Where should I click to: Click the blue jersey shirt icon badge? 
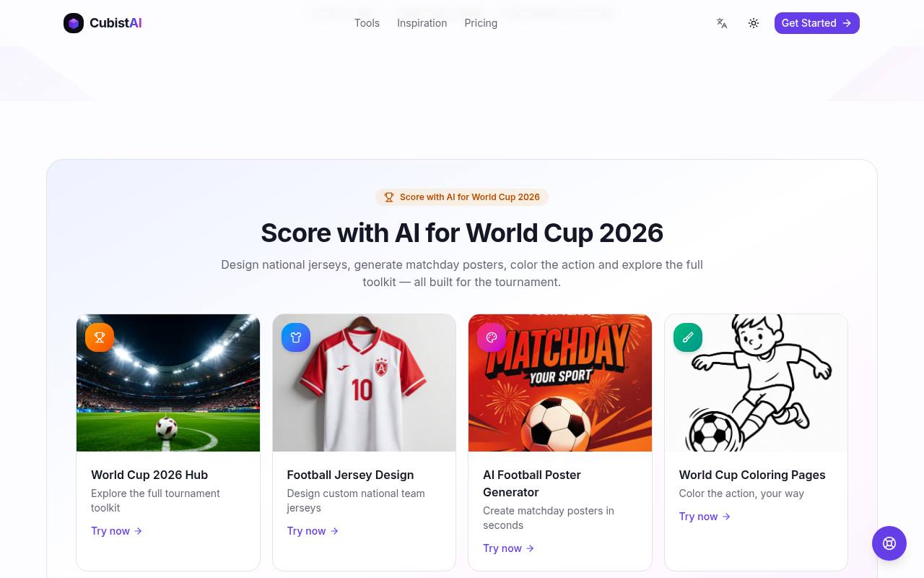point(296,337)
